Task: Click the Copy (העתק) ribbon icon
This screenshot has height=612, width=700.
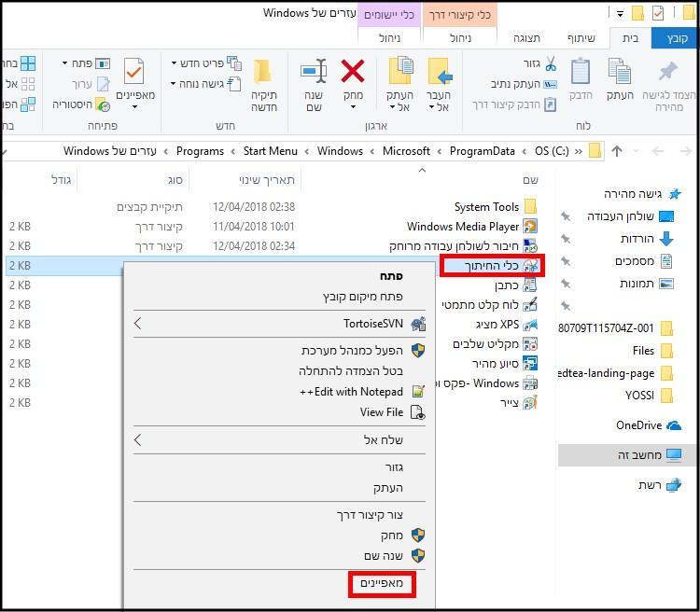Action: point(620,72)
